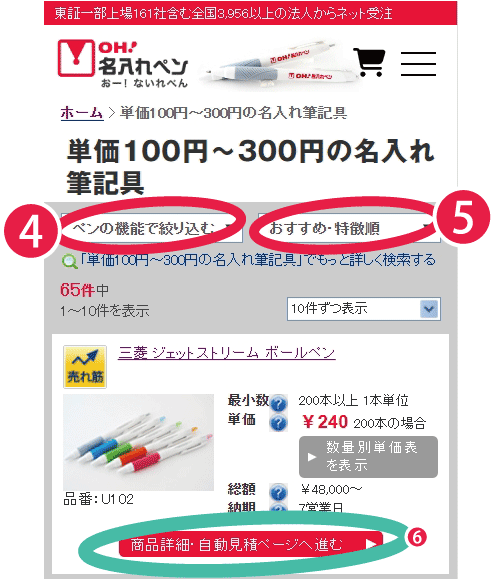Show the 数量別単価表 price table
Screen dimensions: 495x579
click(x=368, y=457)
